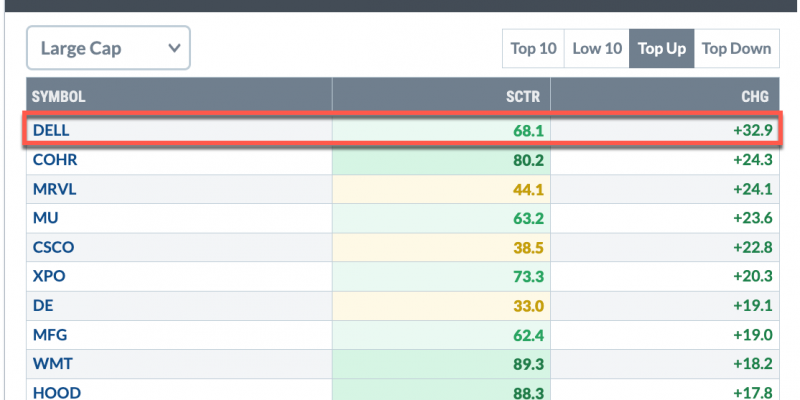Click MU's SCTR value 63.2
The image size is (800, 400).
click(x=529, y=219)
